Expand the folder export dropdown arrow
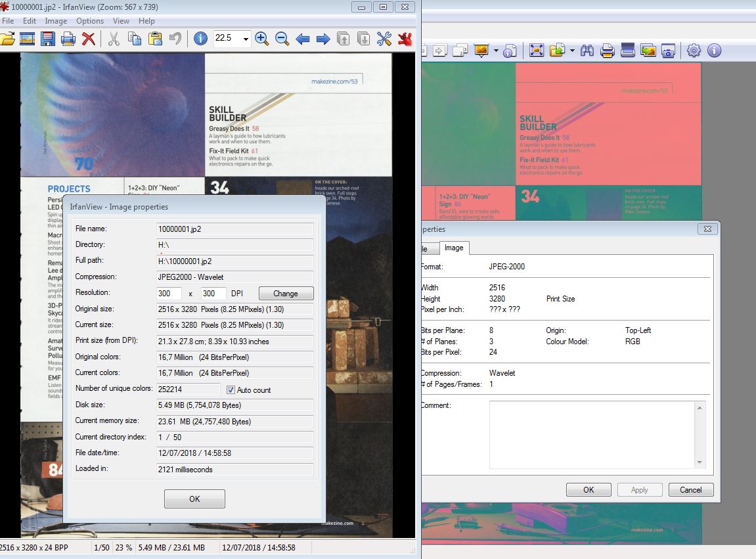The height and width of the screenshot is (559, 756). (572, 51)
